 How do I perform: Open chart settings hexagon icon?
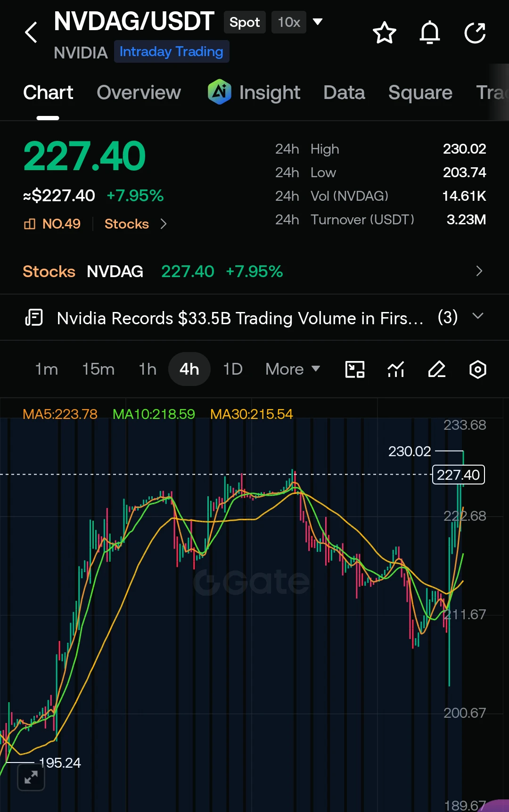point(478,369)
